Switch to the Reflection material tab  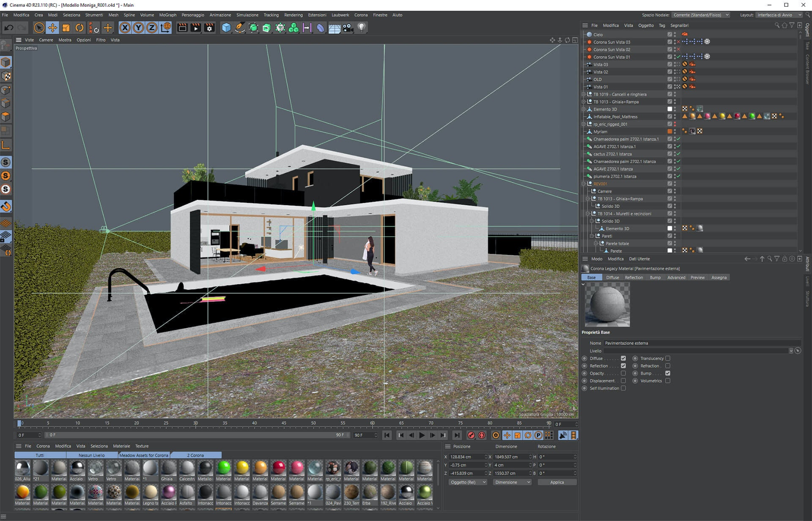[x=634, y=278]
